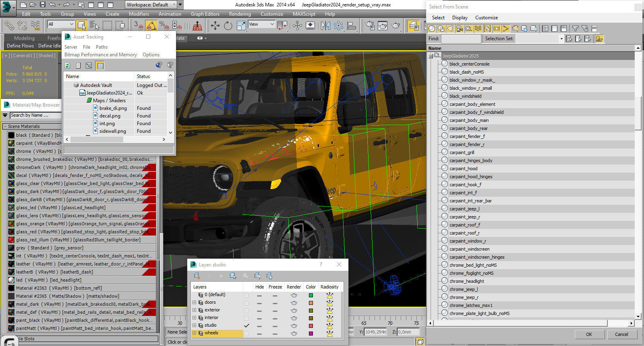Screen dimensions: 644x346
Task: Activate Select and Uniform Scale tool
Action: (x=241, y=26)
